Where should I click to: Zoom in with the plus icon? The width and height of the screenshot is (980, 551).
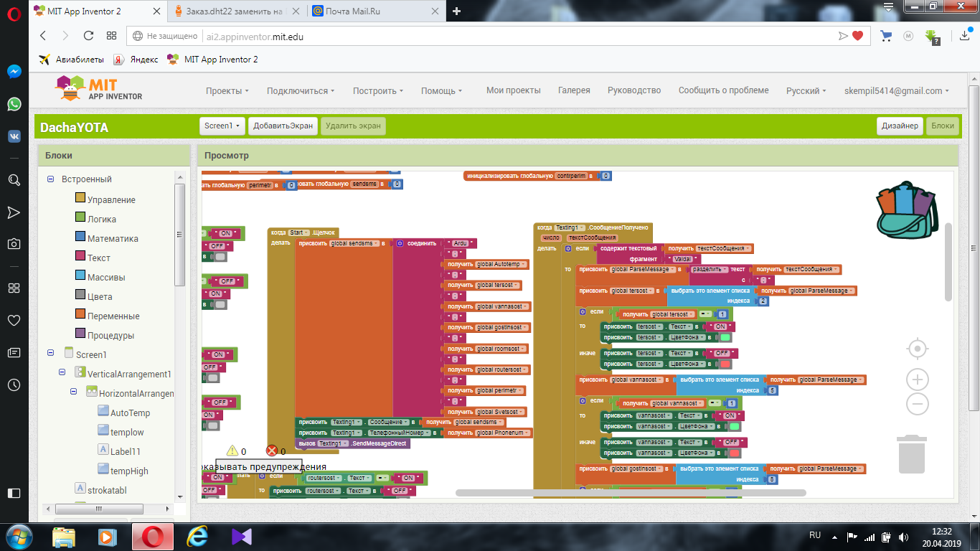click(918, 380)
